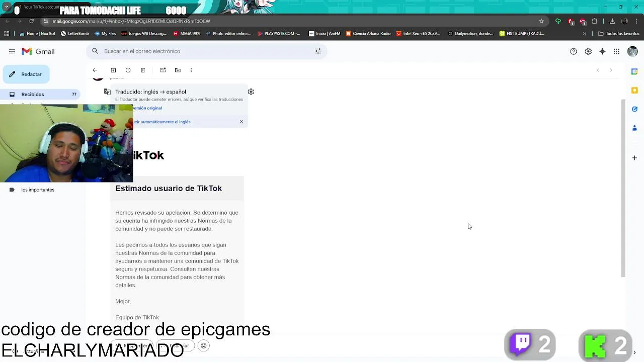Open My Files bookmark

(x=105, y=34)
